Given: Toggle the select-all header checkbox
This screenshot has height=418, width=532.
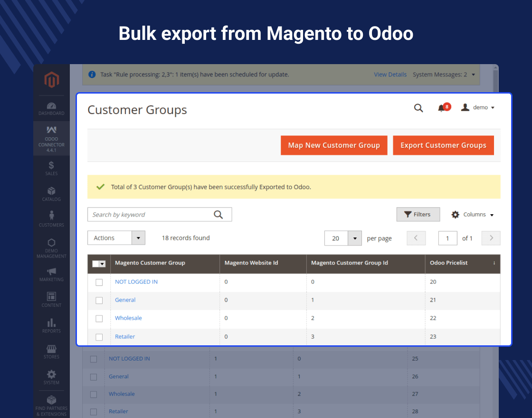Looking at the screenshot, I should tap(95, 264).
